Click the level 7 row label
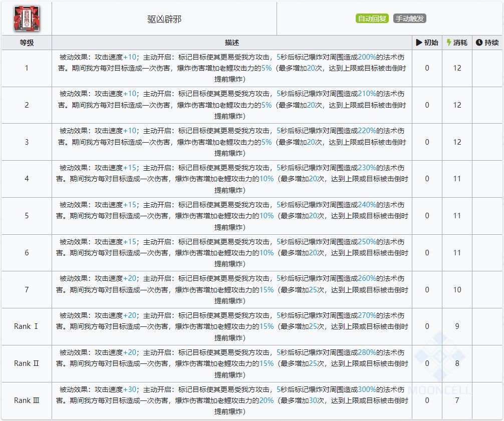The width and height of the screenshot is (504, 421). (27, 289)
